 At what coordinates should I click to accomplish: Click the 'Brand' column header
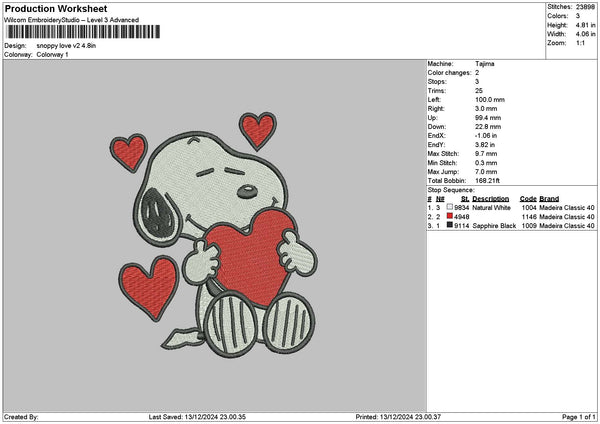pyautogui.click(x=549, y=199)
